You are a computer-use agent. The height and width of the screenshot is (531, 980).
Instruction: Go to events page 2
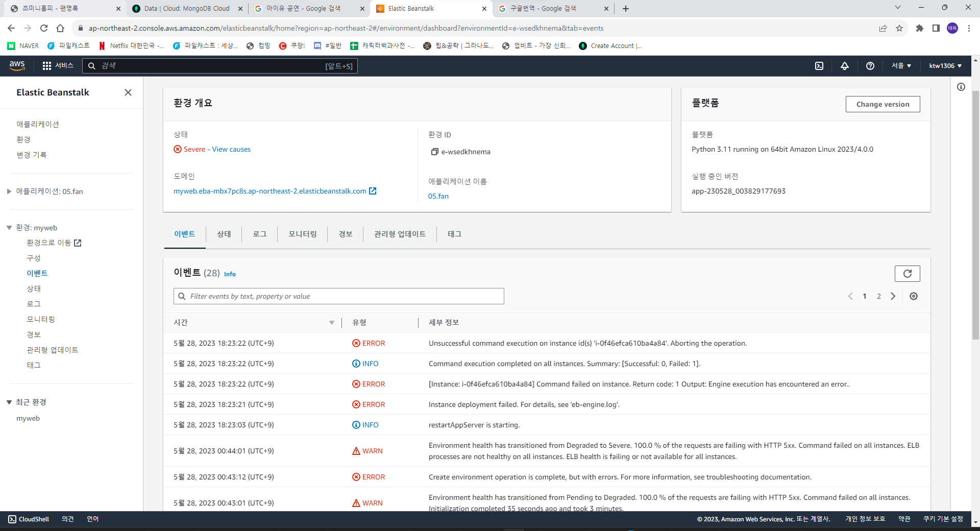[879, 296]
